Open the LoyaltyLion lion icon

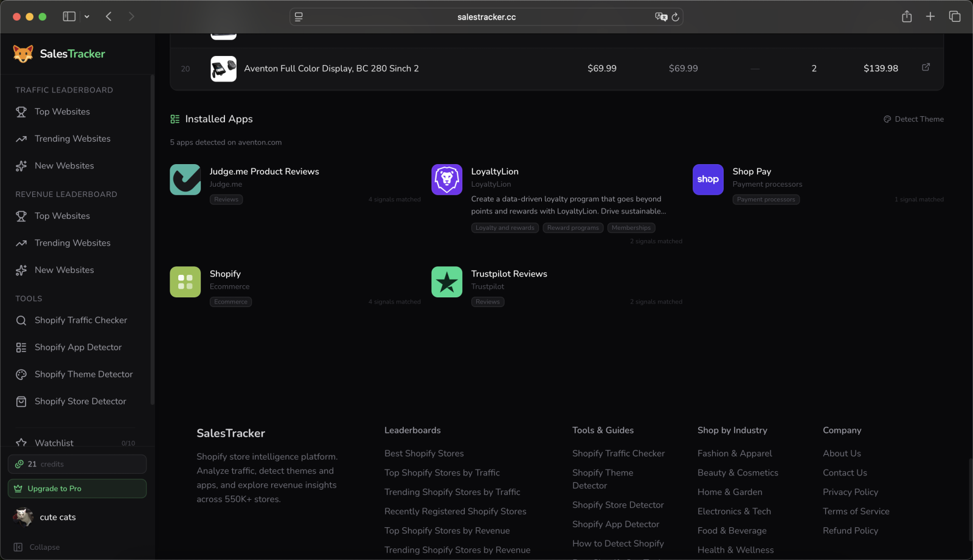point(446,179)
